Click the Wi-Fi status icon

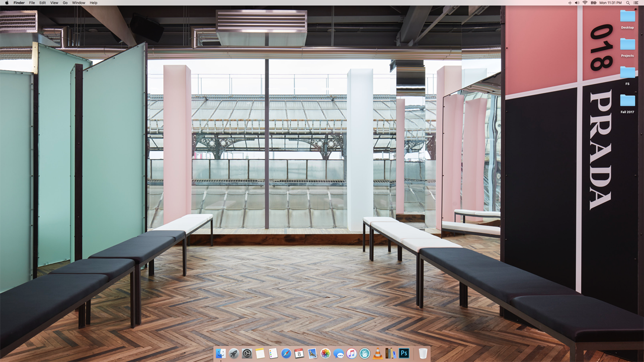585,3
